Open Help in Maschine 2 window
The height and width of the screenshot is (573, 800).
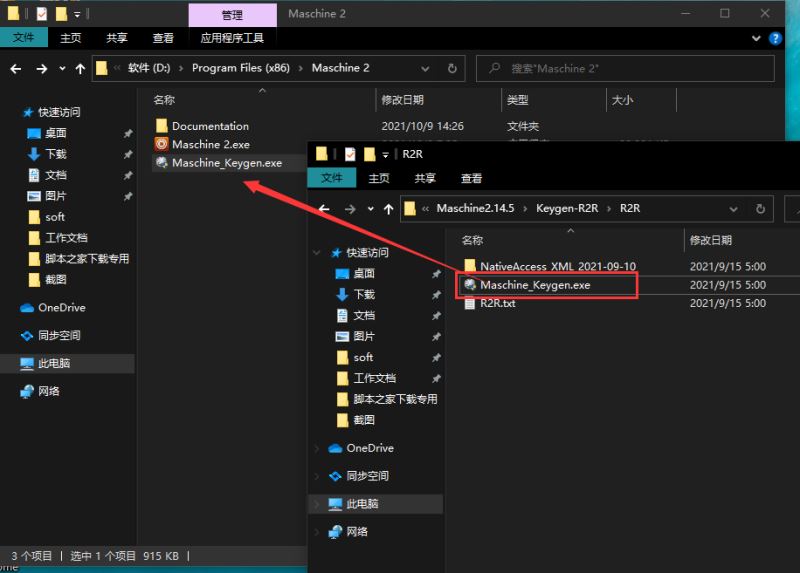[x=775, y=38]
